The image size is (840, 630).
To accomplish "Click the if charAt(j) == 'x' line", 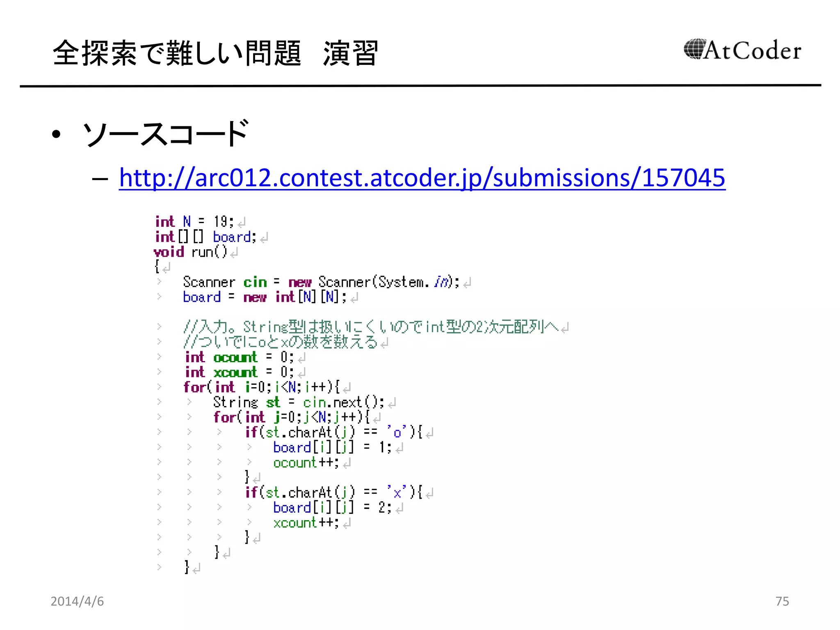I will click(333, 492).
